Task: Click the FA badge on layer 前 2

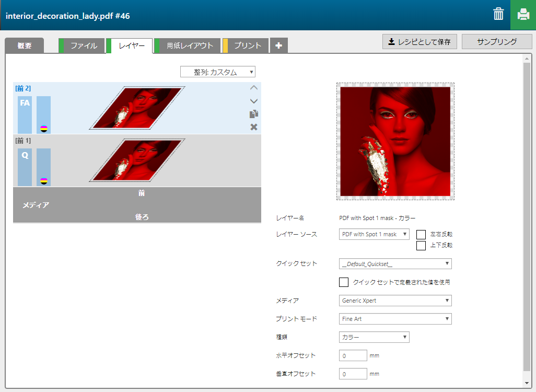Action: tap(25, 103)
